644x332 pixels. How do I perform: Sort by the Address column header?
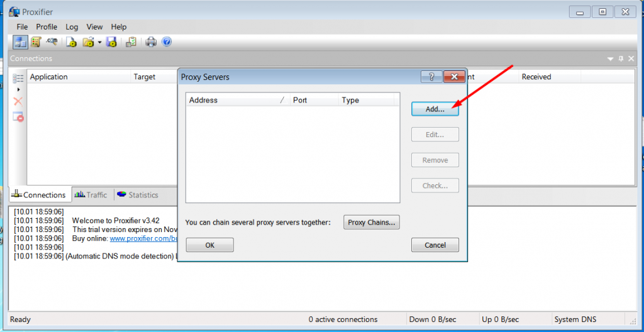238,100
